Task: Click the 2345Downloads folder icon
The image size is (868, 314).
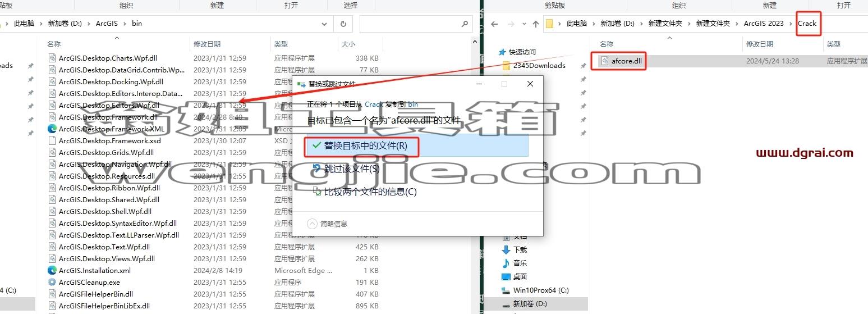Action: pyautogui.click(x=506, y=65)
